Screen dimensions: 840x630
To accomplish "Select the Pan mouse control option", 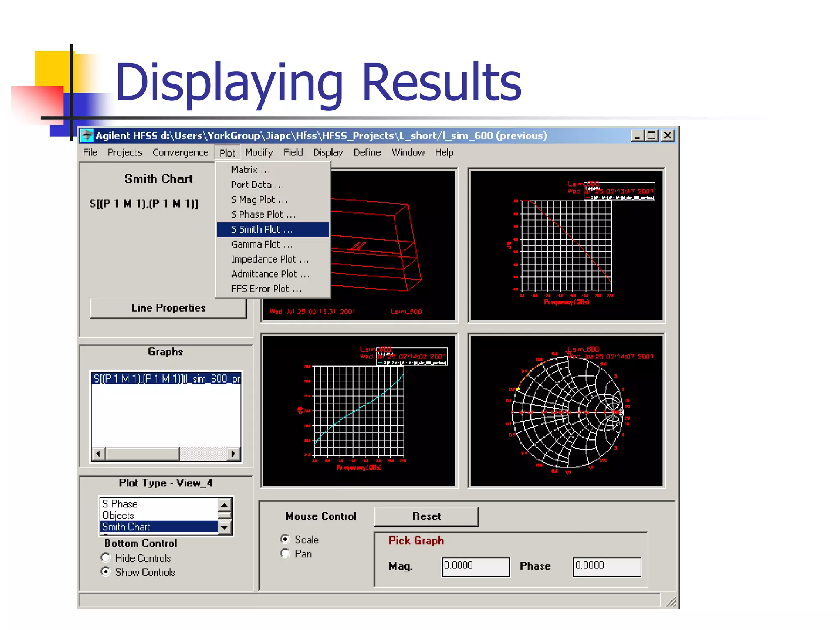I will 285,553.
